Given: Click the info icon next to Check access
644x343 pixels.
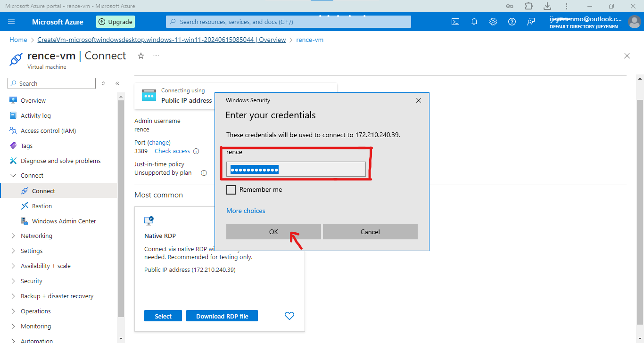Looking at the screenshot, I should [x=196, y=151].
